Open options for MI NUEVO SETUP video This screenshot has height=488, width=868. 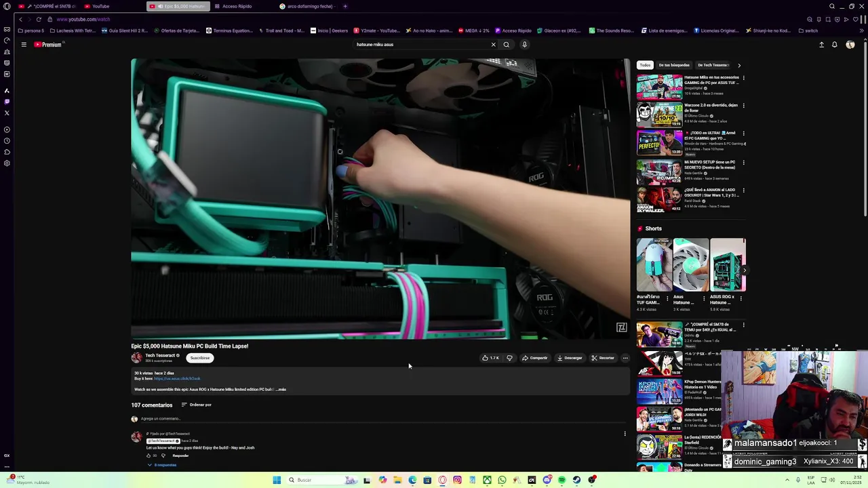[x=743, y=163]
